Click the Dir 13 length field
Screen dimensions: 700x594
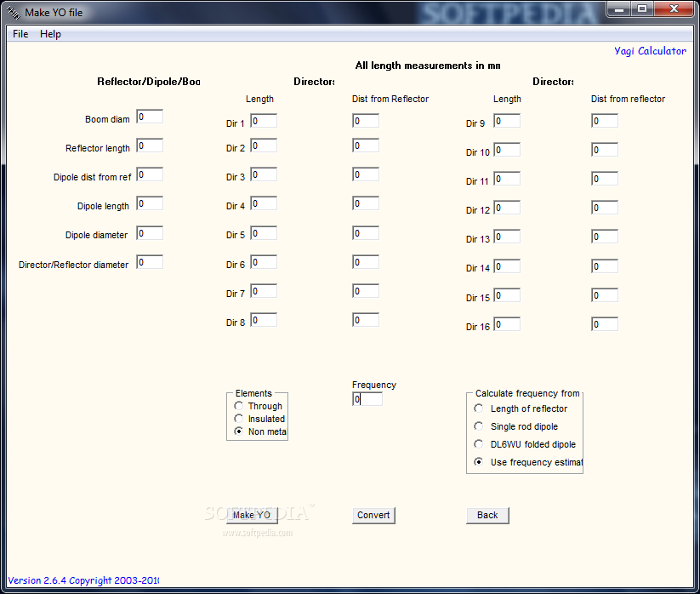[x=507, y=237]
